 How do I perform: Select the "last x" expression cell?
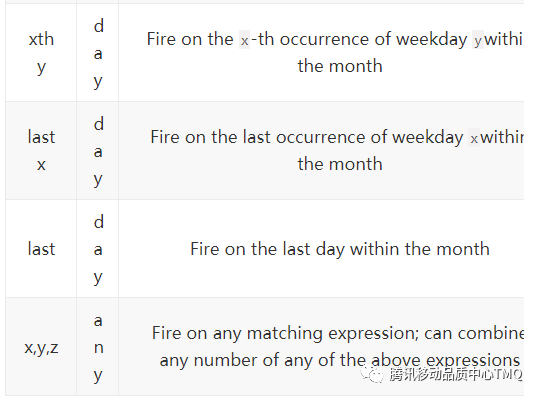[41, 151]
